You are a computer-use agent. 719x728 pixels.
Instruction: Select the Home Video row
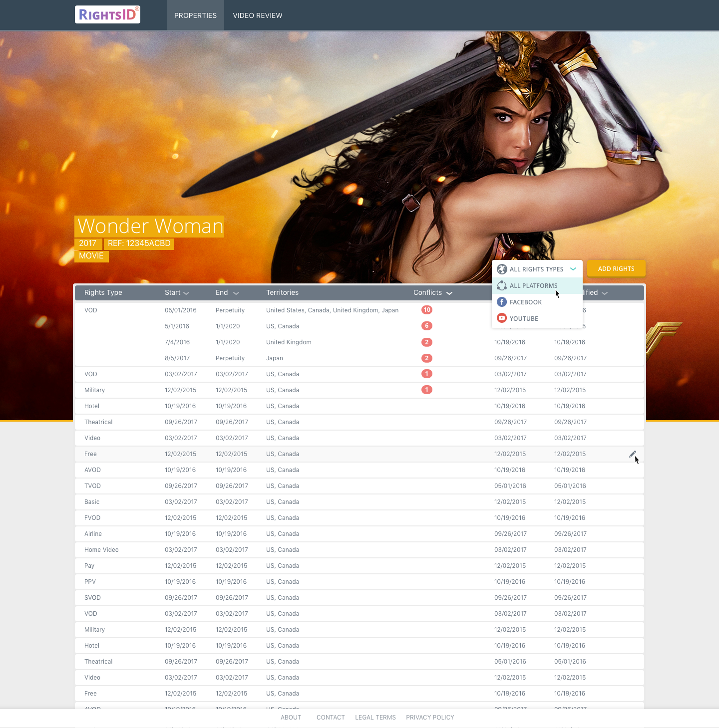tap(359, 550)
